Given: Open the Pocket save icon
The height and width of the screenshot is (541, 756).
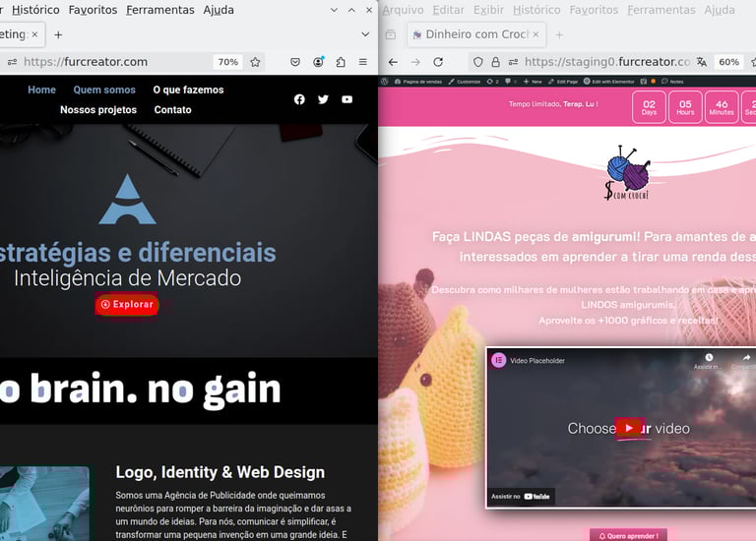Looking at the screenshot, I should pos(295,62).
